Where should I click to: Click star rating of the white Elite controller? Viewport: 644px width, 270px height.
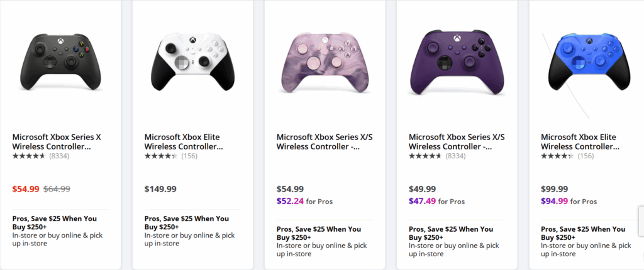pyautogui.click(x=160, y=156)
